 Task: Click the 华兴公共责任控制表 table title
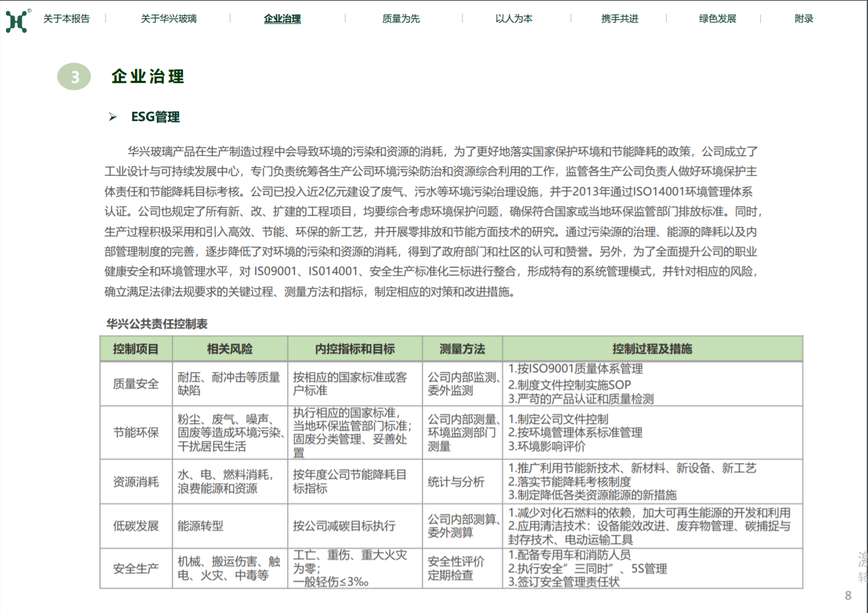[x=157, y=324]
